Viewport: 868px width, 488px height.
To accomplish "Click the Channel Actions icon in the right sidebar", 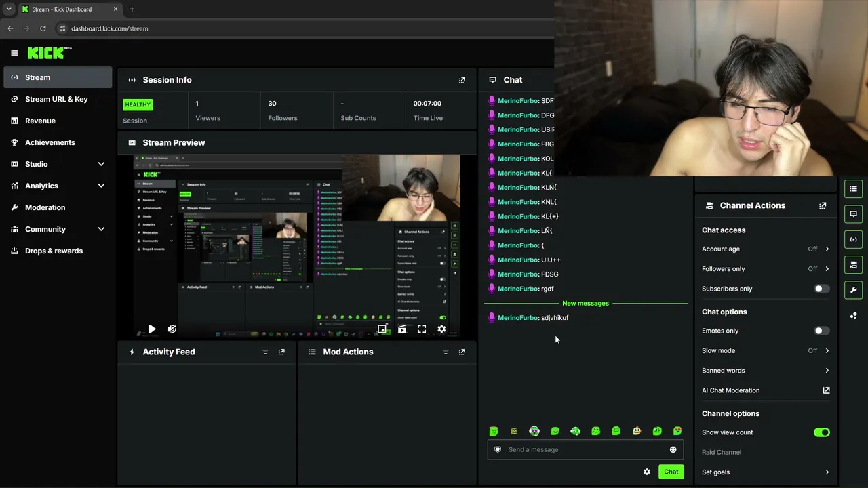I will [x=853, y=264].
